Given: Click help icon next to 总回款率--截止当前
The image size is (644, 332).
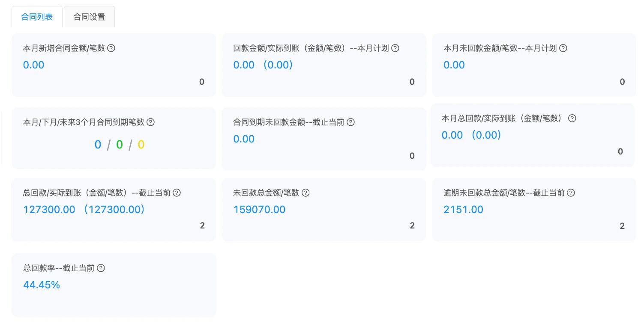Looking at the screenshot, I should point(101,268).
